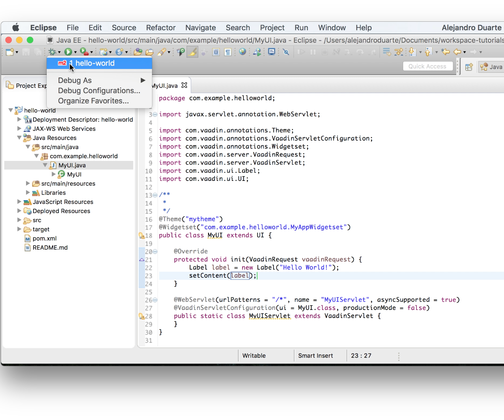Toggle Mark Occurrences with the highlighter icon

click(192, 52)
